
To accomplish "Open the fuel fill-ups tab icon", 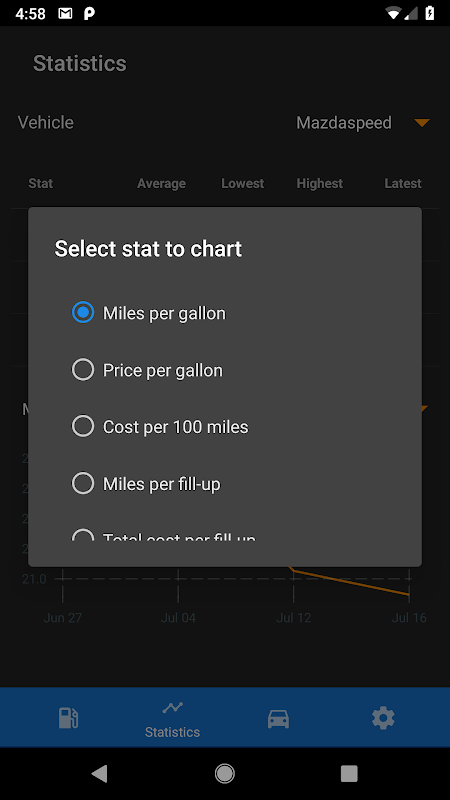I will pos(68,718).
